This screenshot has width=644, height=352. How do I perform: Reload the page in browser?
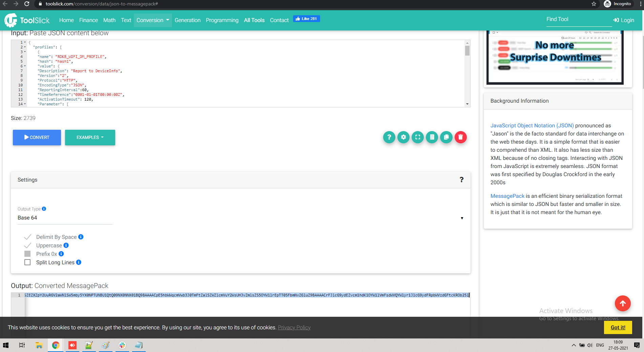pyautogui.click(x=27, y=4)
